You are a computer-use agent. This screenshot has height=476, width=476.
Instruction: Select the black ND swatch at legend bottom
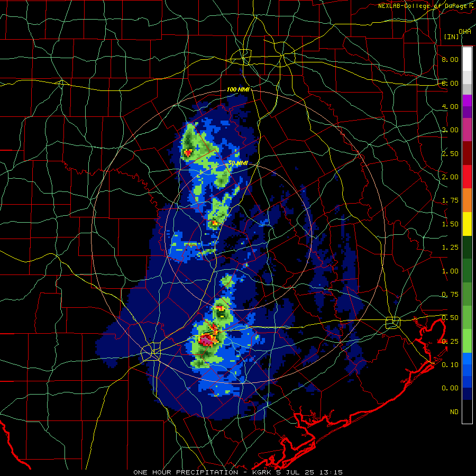[467, 412]
